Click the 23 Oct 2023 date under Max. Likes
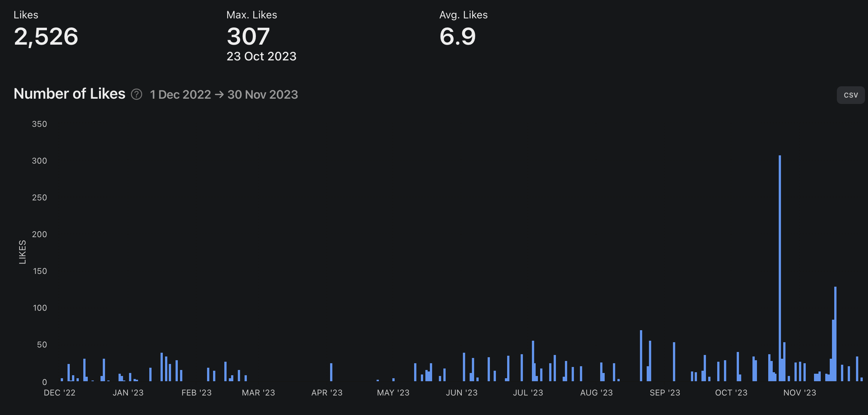 pos(261,56)
